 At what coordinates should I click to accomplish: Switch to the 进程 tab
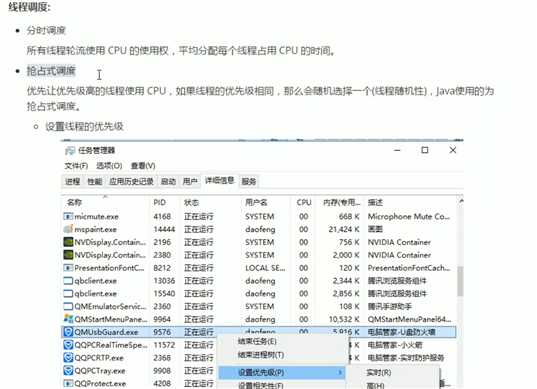[x=73, y=181]
